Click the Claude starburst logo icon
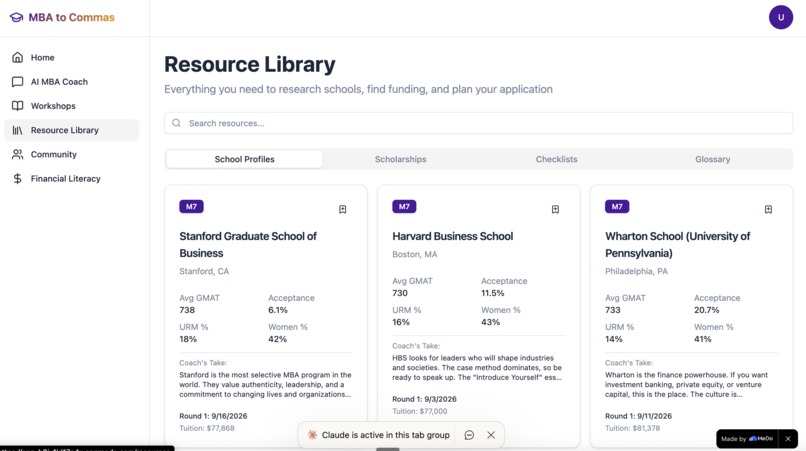This screenshot has height=451, width=806. pos(312,435)
